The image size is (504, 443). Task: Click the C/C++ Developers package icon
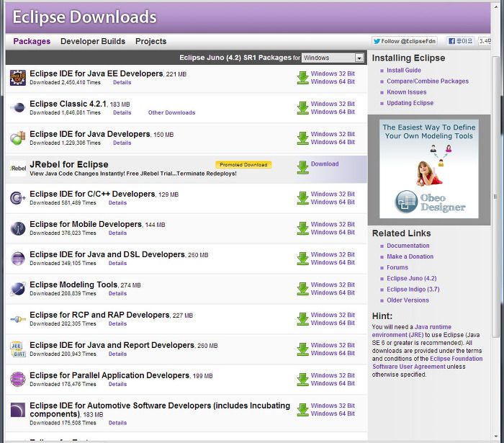18,198
